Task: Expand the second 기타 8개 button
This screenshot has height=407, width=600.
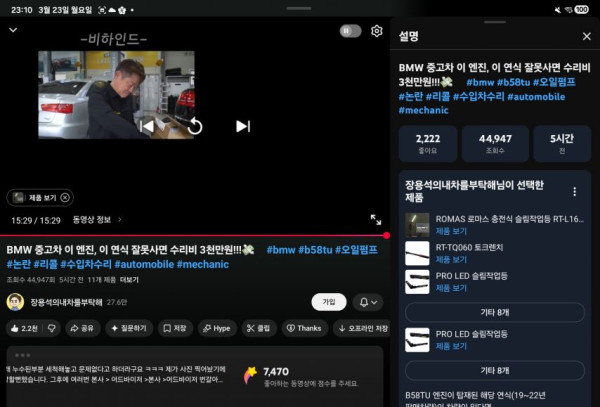Action: [x=495, y=370]
